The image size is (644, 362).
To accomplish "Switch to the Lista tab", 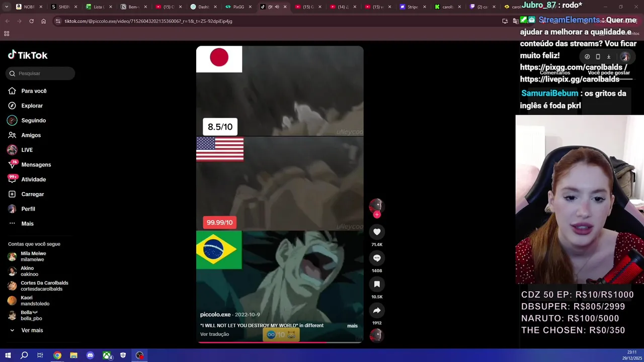I will point(98,7).
